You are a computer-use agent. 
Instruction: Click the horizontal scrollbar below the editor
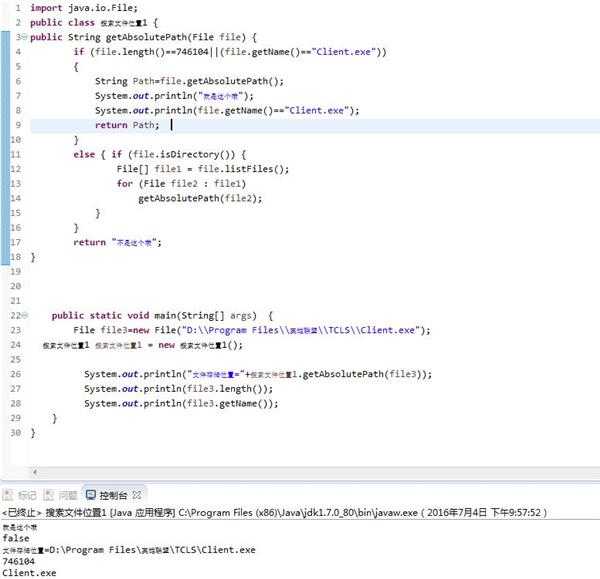tap(300, 471)
